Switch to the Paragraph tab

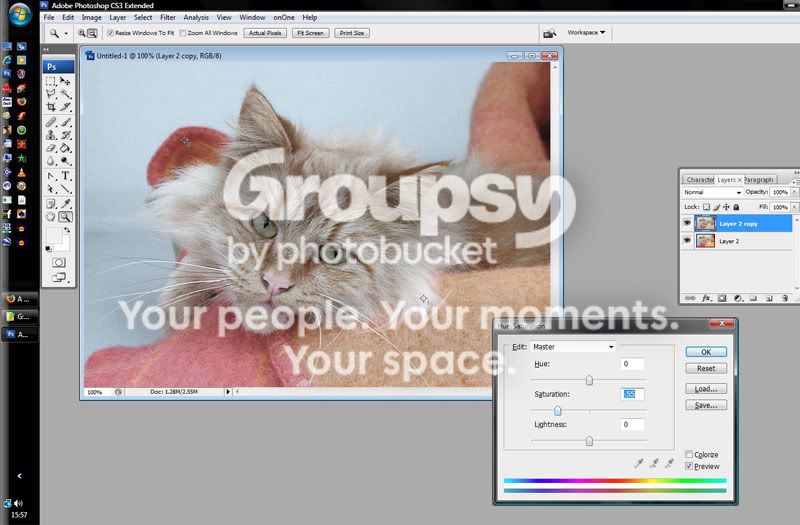(759, 180)
